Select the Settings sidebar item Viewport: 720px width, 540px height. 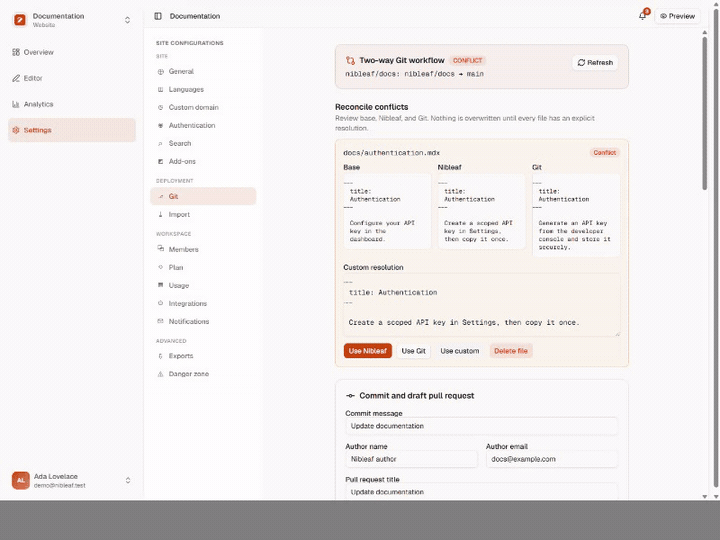(72, 130)
